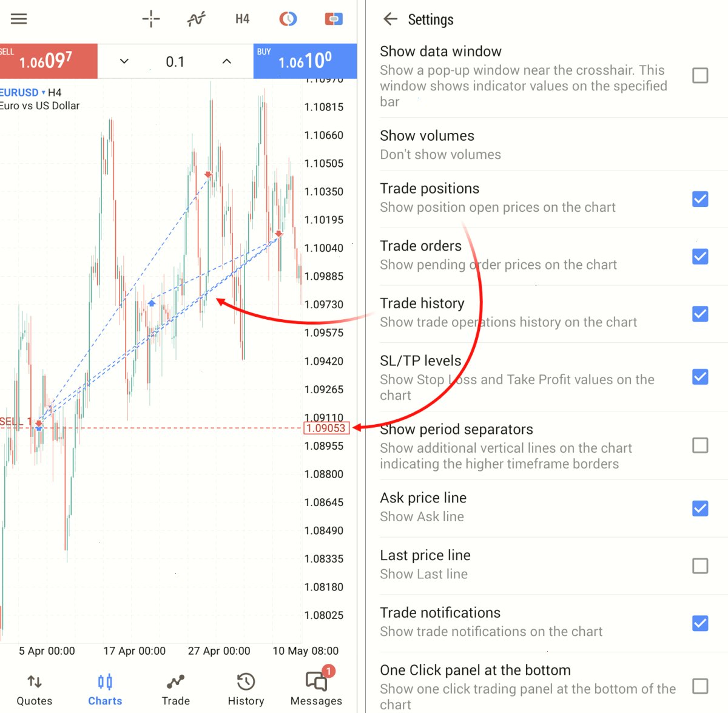
Task: Uncheck Ask price line
Action: (700, 508)
